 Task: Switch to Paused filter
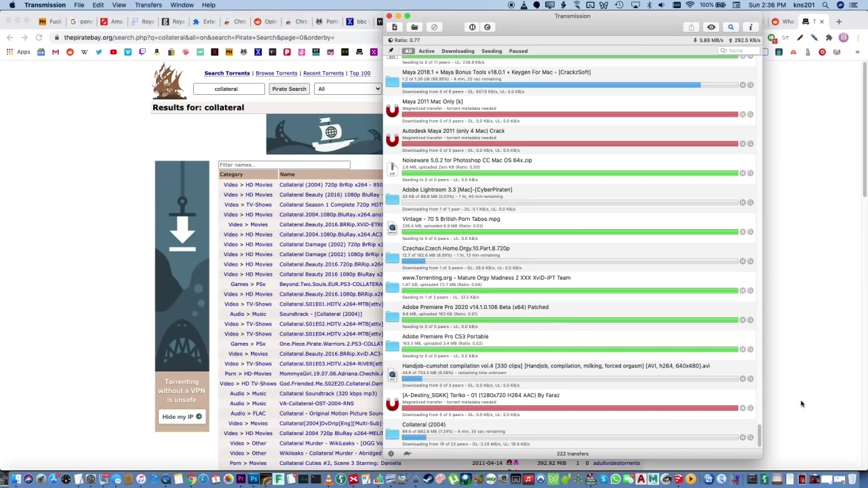[x=518, y=51]
